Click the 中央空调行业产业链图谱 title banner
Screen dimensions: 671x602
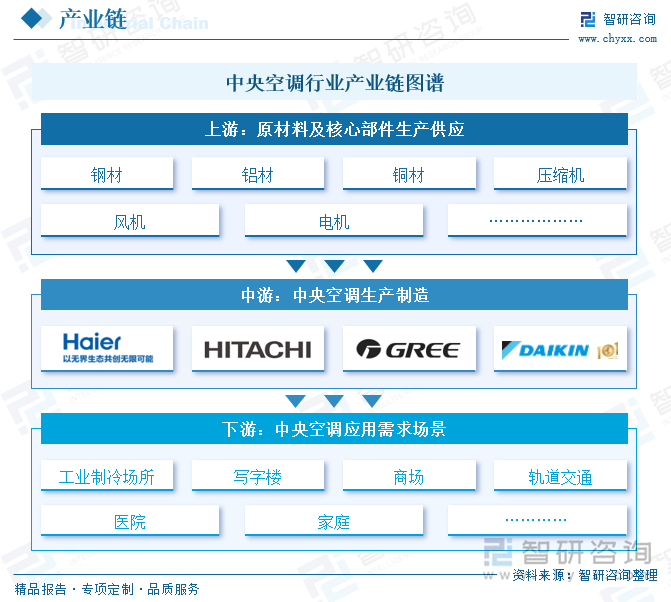point(334,82)
